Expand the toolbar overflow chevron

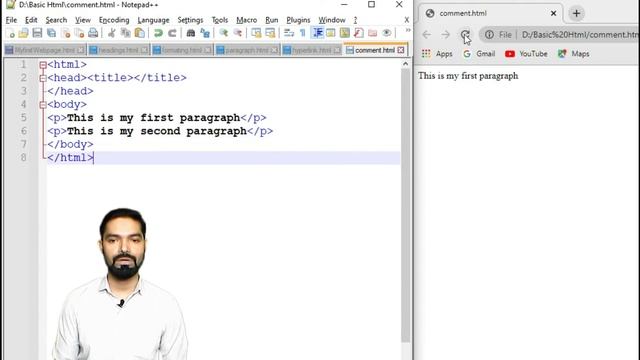407,31
